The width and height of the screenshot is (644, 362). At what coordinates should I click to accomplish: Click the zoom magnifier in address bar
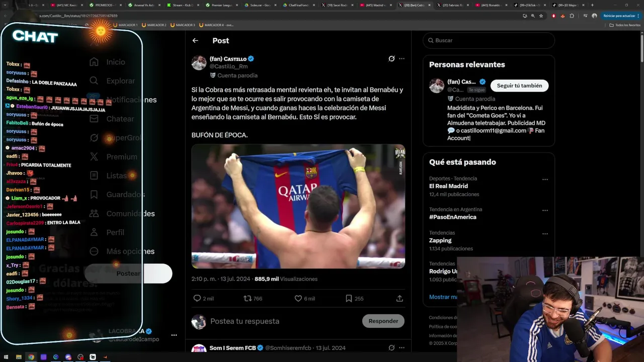pos(533,16)
